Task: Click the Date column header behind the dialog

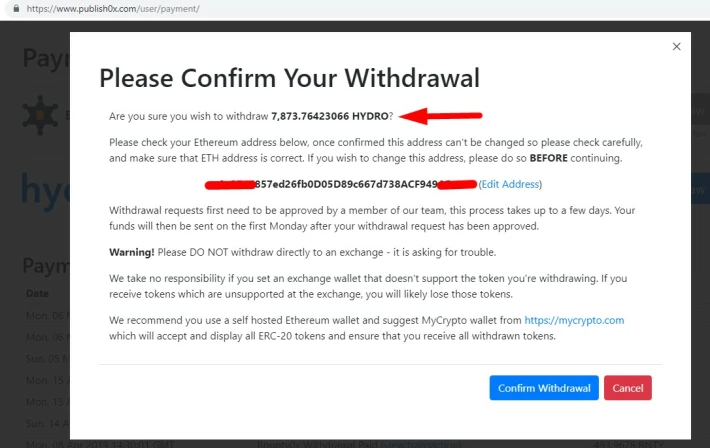Action: point(37,294)
